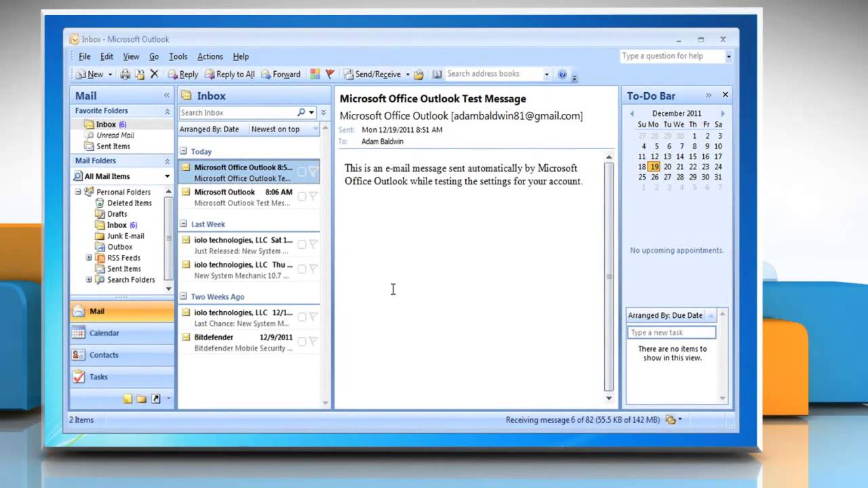Open Unread Mail in Favorite Folders
This screenshot has height=488, width=868.
pos(109,136)
